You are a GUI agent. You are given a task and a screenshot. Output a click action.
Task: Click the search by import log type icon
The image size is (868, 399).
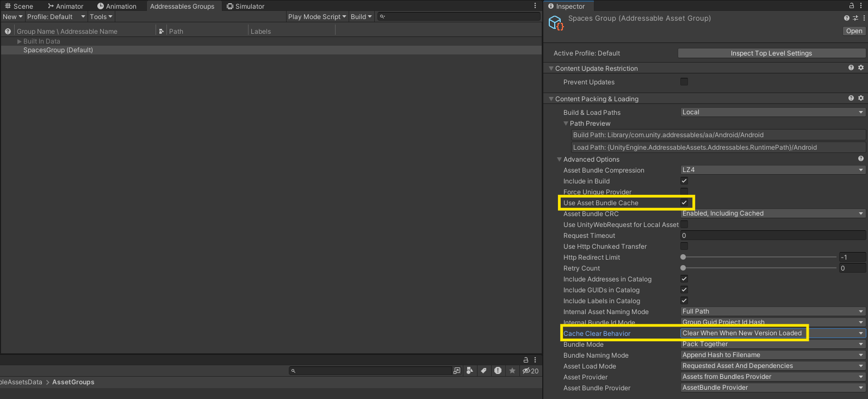(498, 371)
